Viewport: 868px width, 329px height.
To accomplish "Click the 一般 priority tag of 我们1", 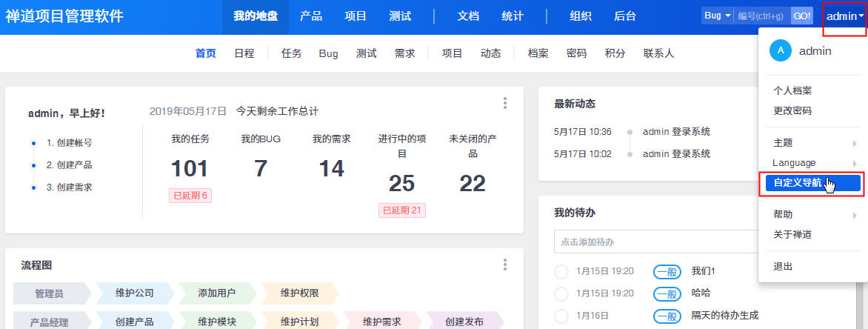I will pos(667,272).
